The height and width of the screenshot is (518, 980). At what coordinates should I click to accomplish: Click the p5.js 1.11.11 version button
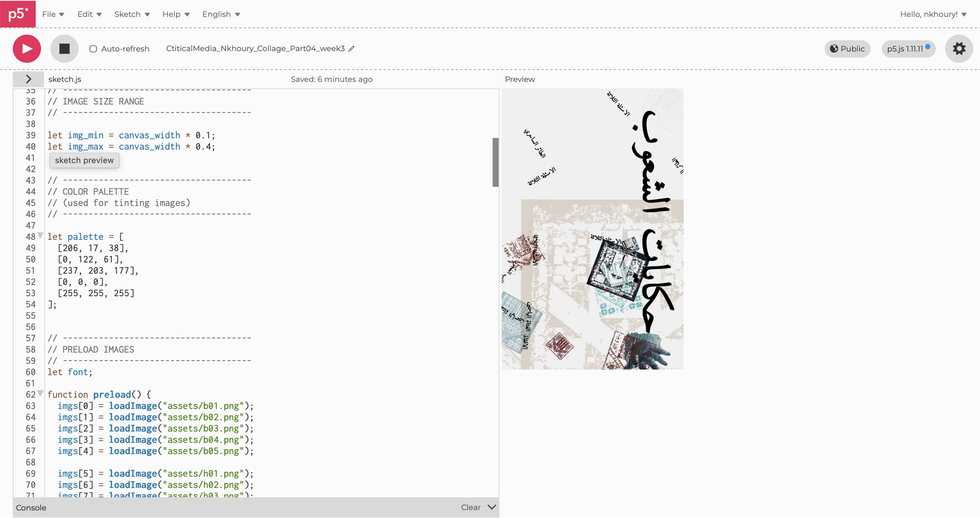(x=908, y=49)
